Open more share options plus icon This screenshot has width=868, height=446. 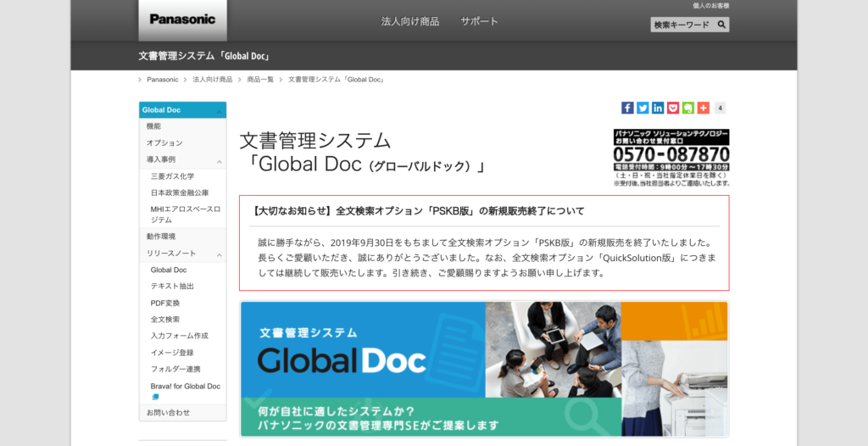coord(703,108)
